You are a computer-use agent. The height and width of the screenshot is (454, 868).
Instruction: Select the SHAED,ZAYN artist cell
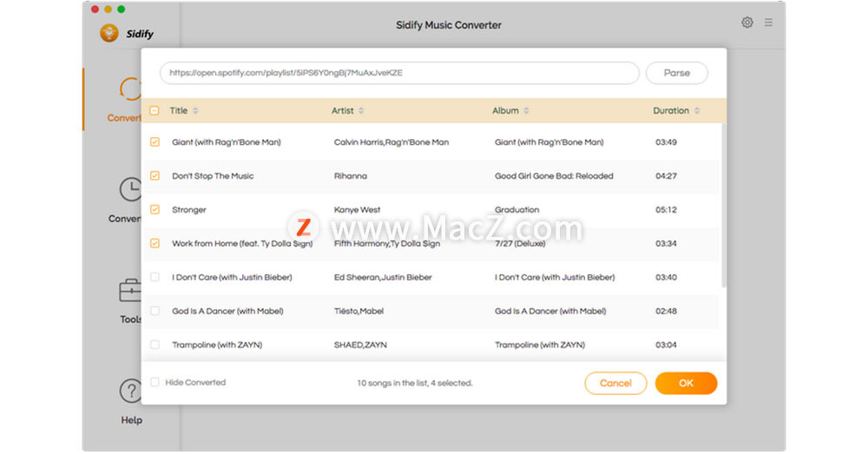(360, 345)
